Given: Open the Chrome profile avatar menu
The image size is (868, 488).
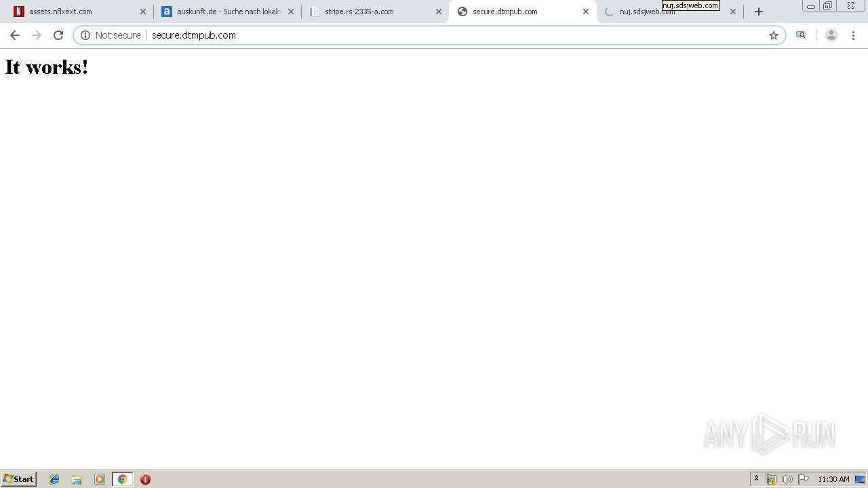Looking at the screenshot, I should pyautogui.click(x=831, y=35).
